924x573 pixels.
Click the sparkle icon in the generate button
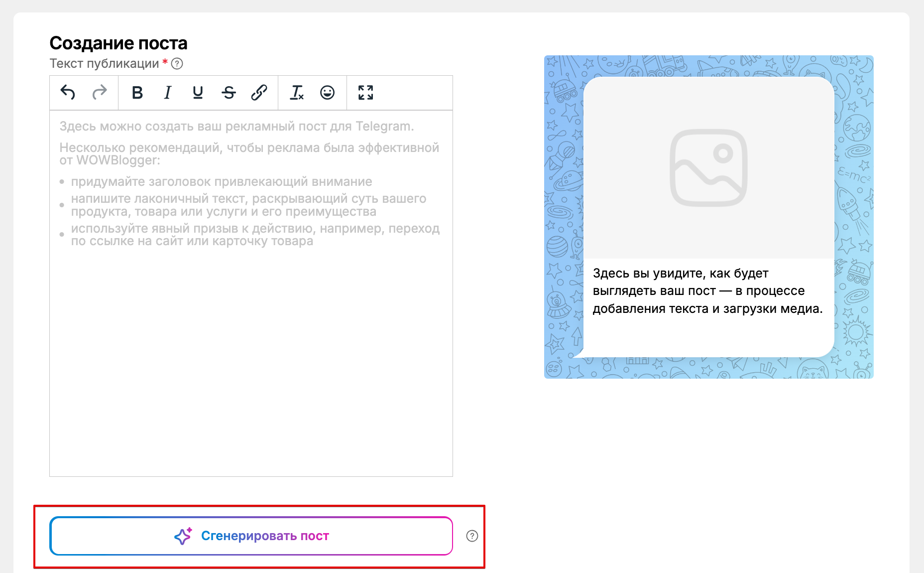click(x=183, y=536)
